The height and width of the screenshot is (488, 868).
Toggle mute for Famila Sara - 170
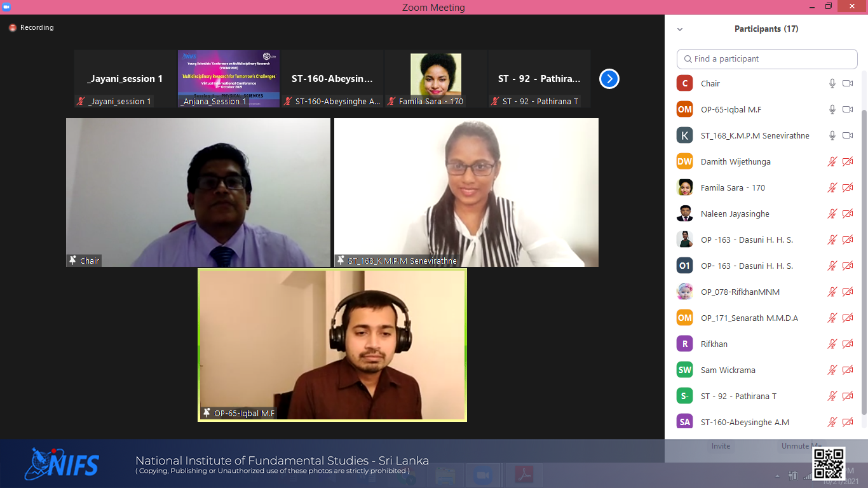click(x=832, y=187)
